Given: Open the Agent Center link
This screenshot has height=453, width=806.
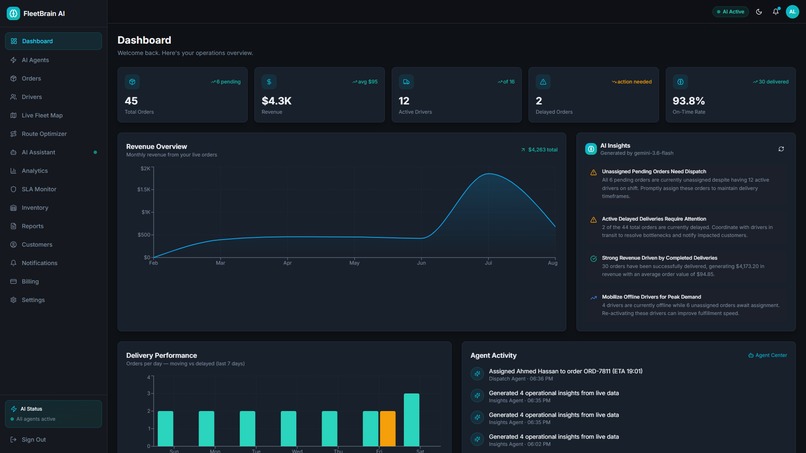Looking at the screenshot, I should (767, 355).
